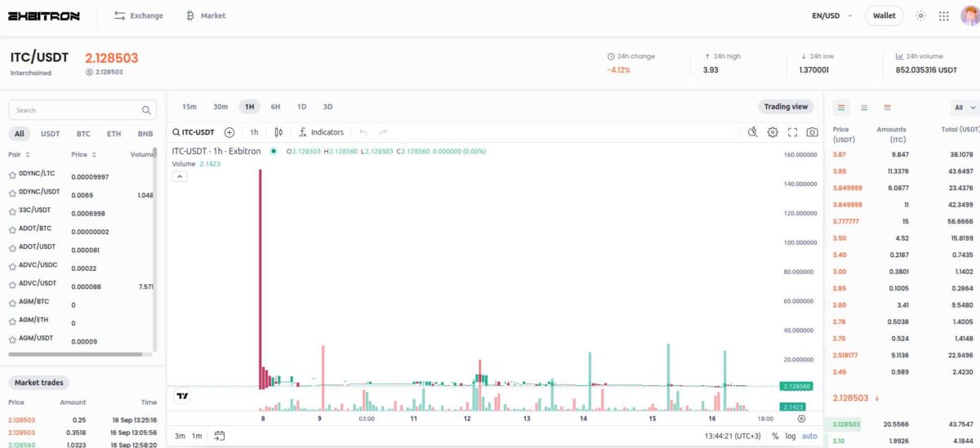Switch chart to 15m interval
The width and height of the screenshot is (980, 448).
pyautogui.click(x=189, y=107)
